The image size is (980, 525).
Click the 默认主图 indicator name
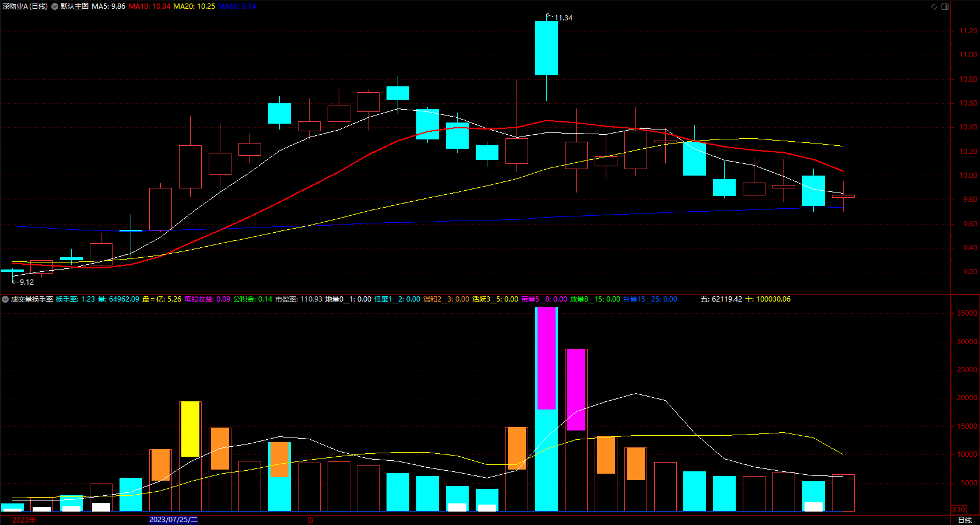(x=75, y=6)
